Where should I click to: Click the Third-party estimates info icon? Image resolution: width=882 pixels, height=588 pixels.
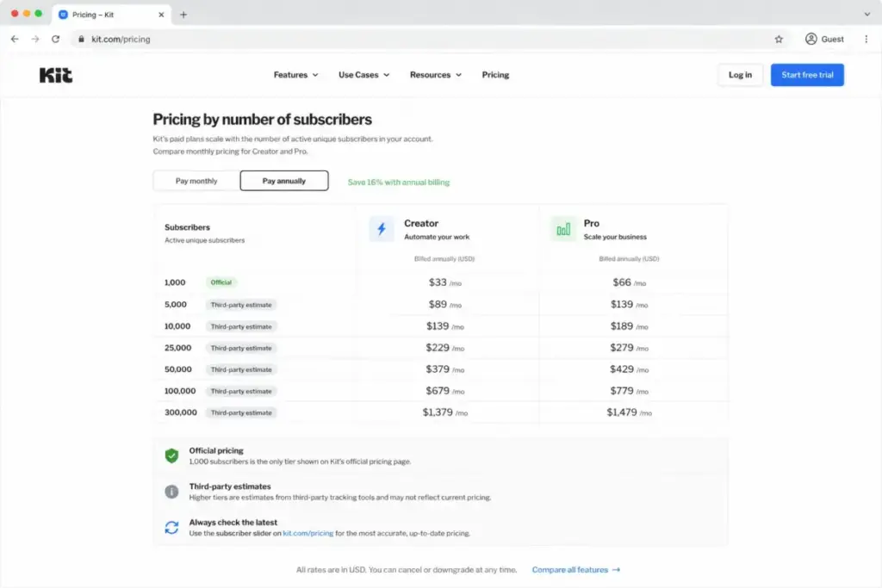[171, 492]
